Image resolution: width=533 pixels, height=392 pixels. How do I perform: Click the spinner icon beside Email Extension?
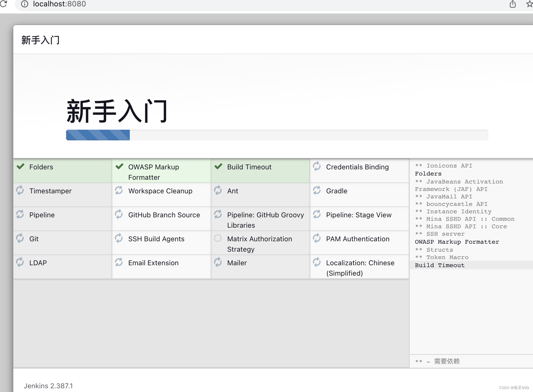(x=119, y=262)
